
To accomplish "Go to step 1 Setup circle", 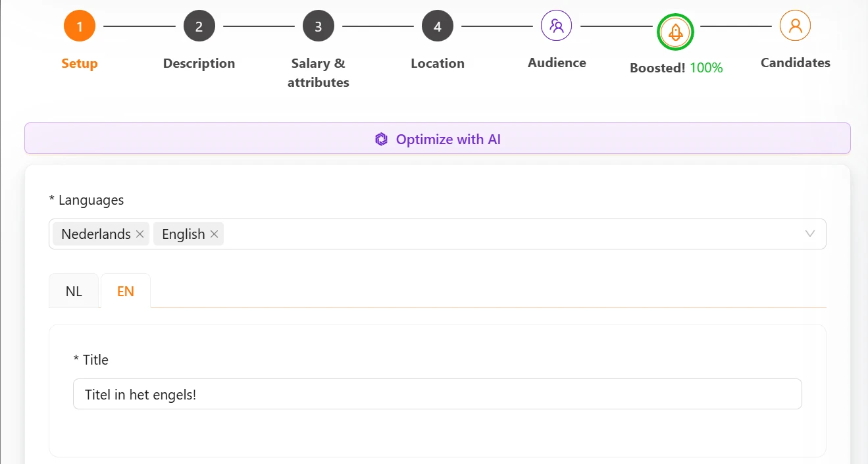I will coord(80,26).
